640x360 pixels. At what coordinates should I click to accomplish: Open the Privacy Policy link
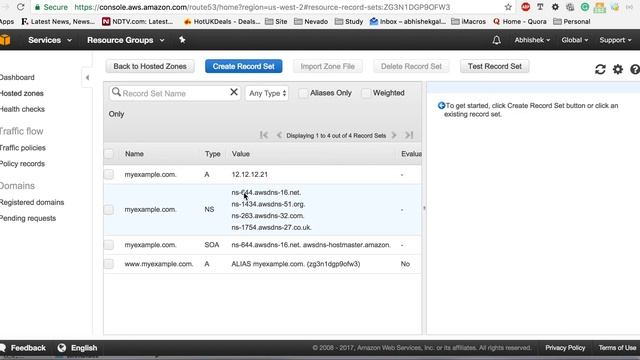click(x=565, y=348)
